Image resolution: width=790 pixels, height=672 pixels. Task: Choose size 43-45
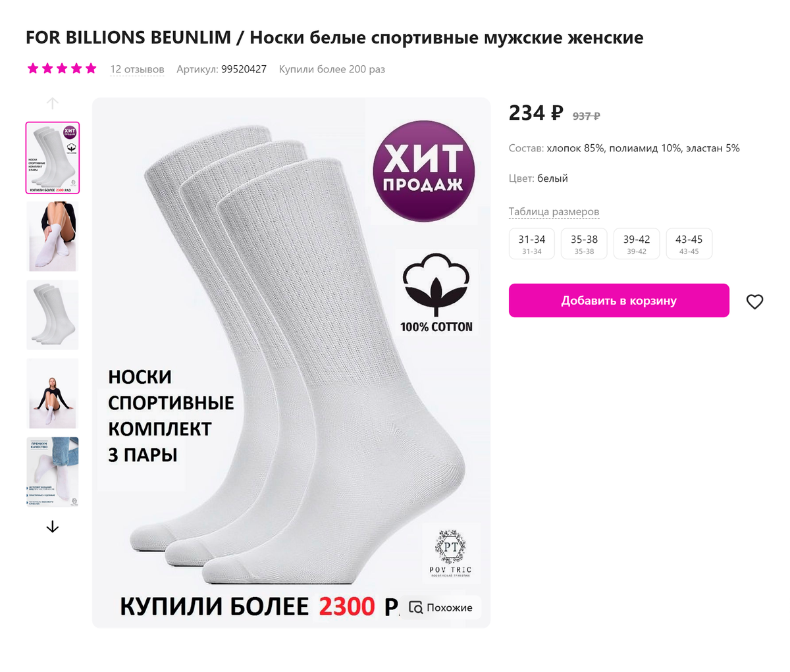[x=689, y=244]
